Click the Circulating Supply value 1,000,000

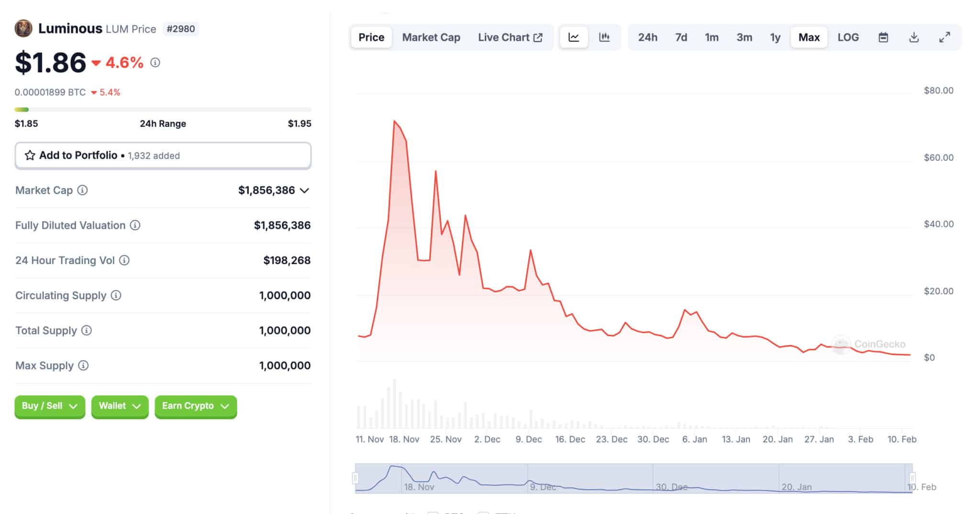285,295
